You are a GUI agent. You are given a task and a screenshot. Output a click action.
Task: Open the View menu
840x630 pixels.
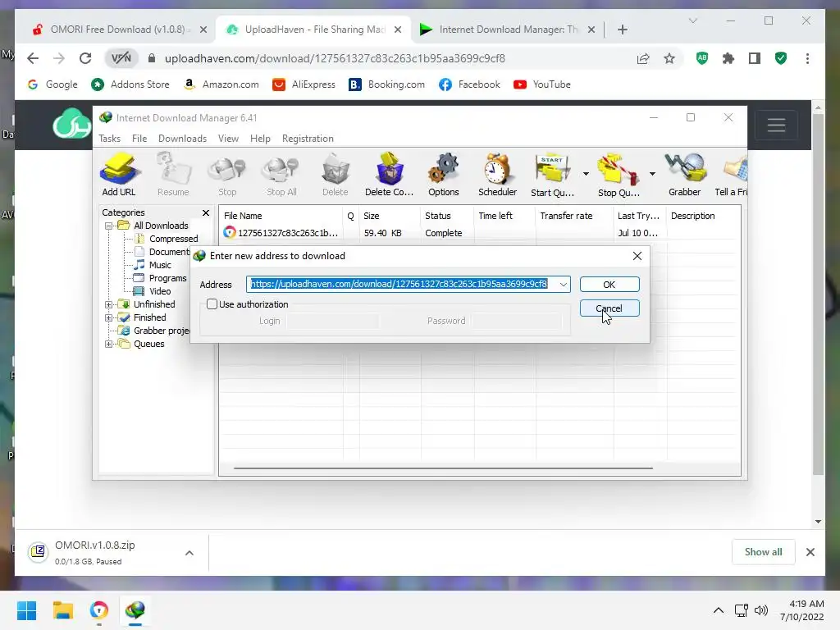point(228,138)
